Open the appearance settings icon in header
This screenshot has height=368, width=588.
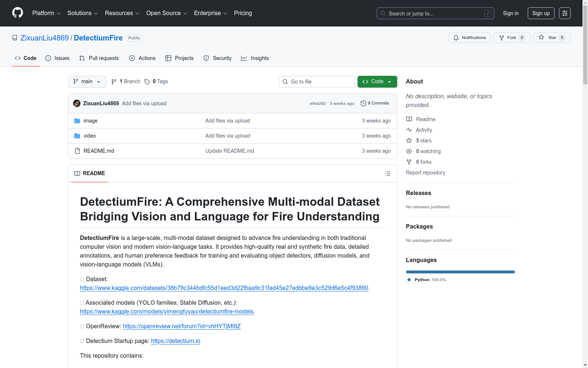click(x=564, y=13)
